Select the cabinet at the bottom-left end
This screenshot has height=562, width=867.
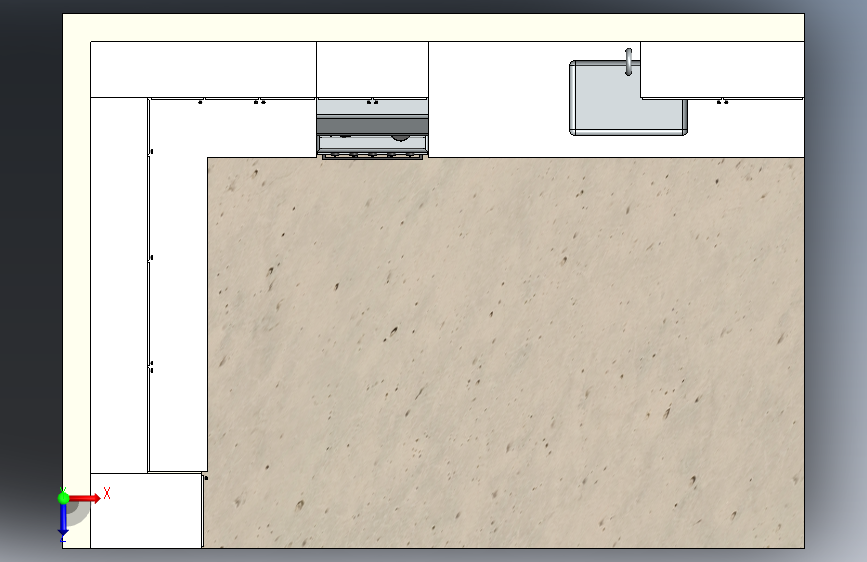(146, 511)
